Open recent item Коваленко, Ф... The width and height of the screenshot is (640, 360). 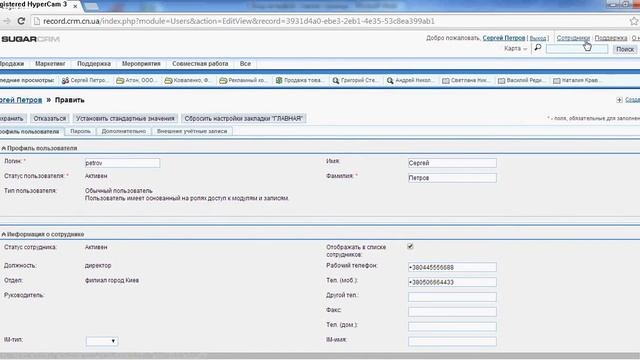[x=187, y=80]
